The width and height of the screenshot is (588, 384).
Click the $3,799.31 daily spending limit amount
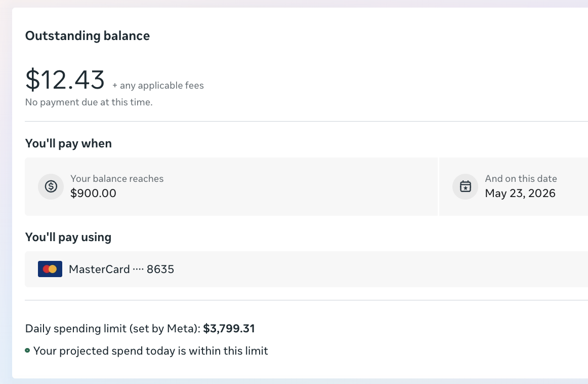229,328
